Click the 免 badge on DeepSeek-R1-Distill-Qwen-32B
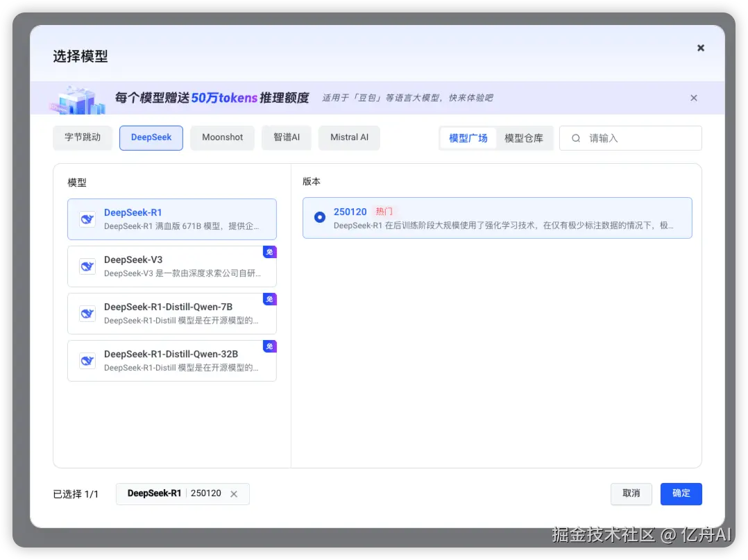This screenshot has height=560, width=748. pyautogui.click(x=269, y=346)
